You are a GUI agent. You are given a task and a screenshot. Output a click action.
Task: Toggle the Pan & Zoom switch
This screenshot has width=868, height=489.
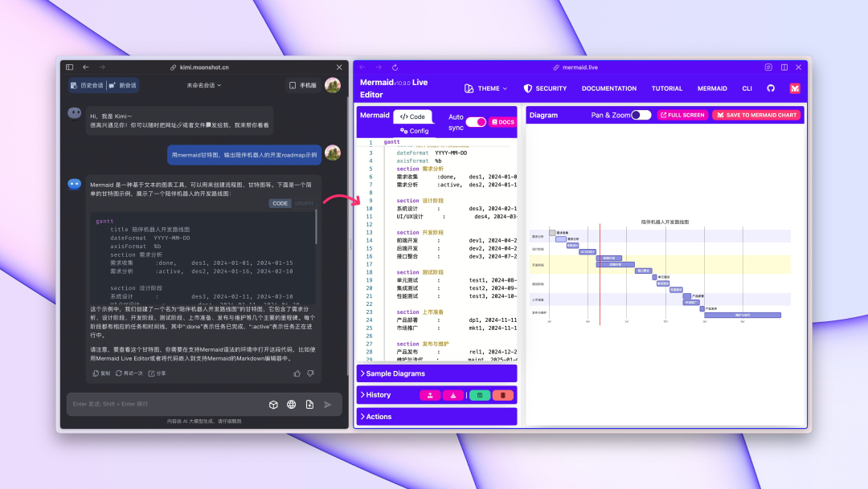(x=641, y=115)
